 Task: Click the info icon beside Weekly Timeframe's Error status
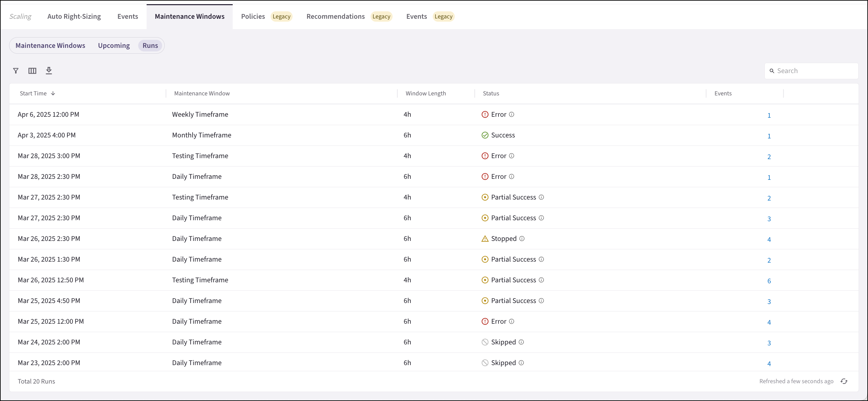pos(511,114)
